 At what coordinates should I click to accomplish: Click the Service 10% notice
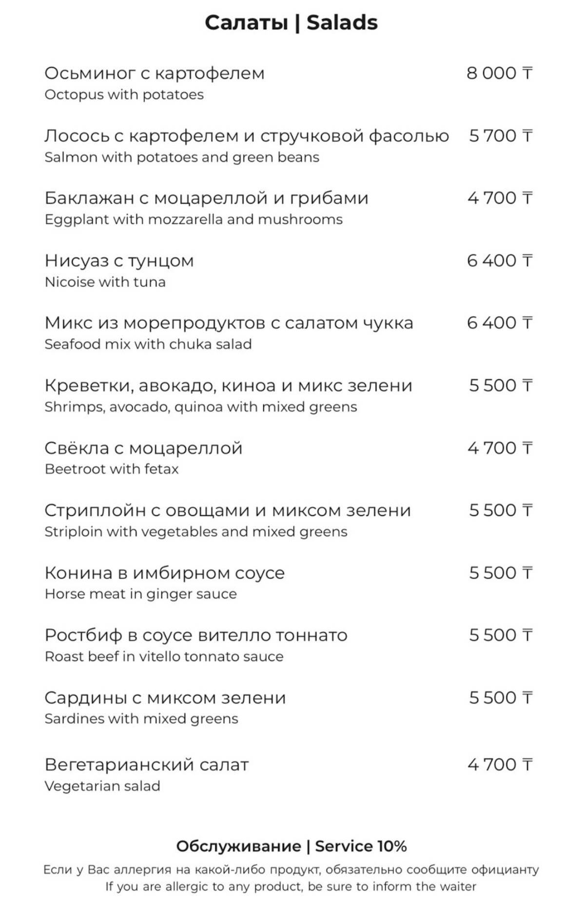click(x=292, y=846)
